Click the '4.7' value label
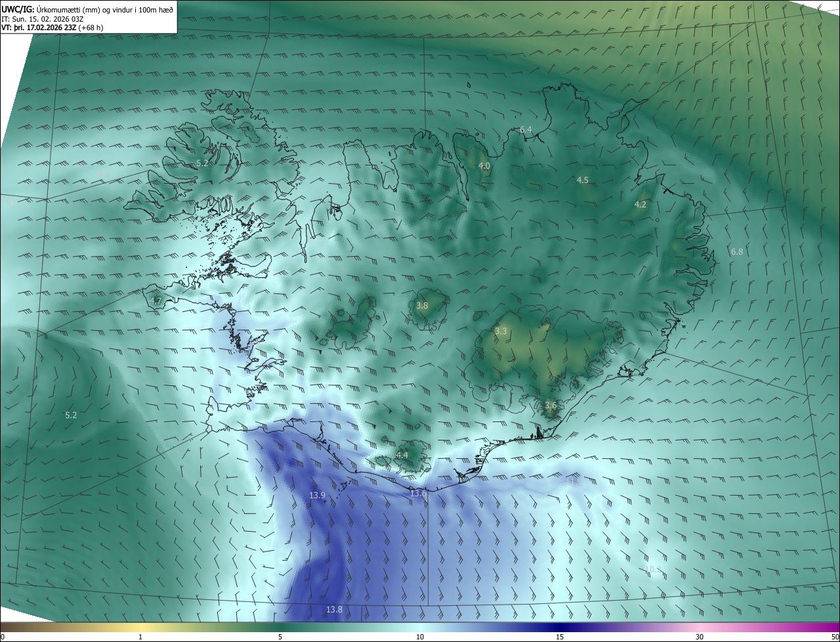The width and height of the screenshot is (840, 642). click(156, 301)
